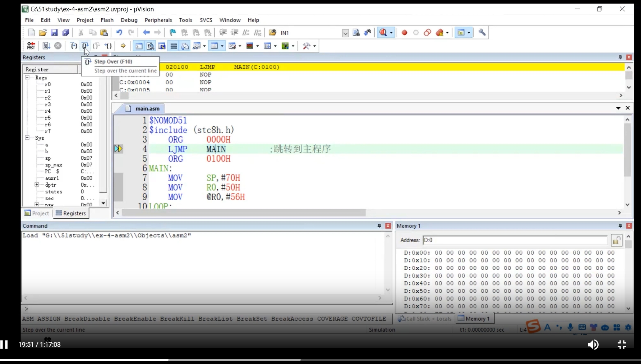
Task: Click the Analysis windows icon
Action: (250, 46)
